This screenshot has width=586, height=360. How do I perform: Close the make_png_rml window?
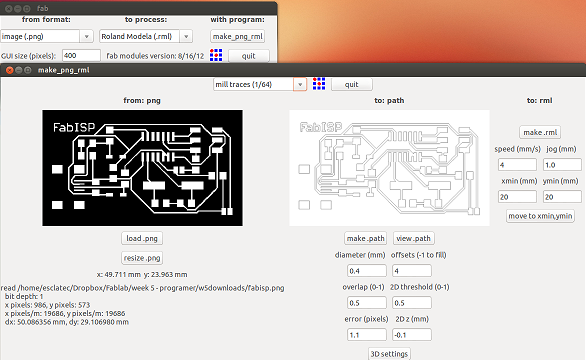point(10,70)
